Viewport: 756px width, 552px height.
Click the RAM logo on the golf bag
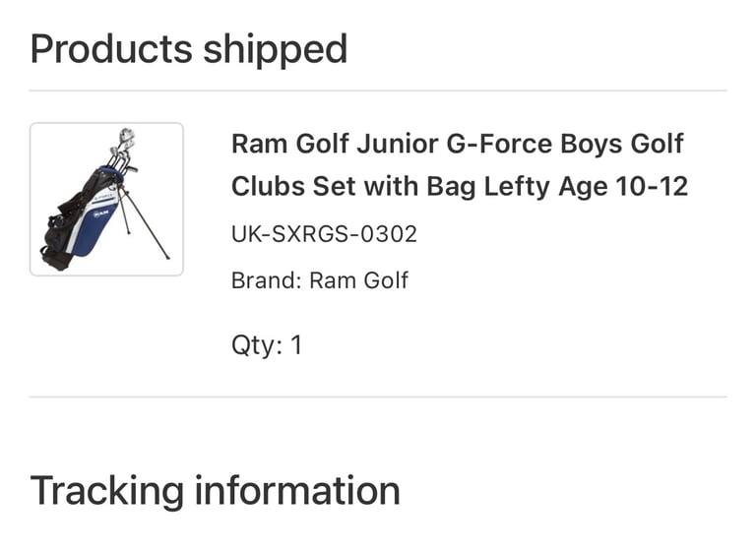click(101, 213)
